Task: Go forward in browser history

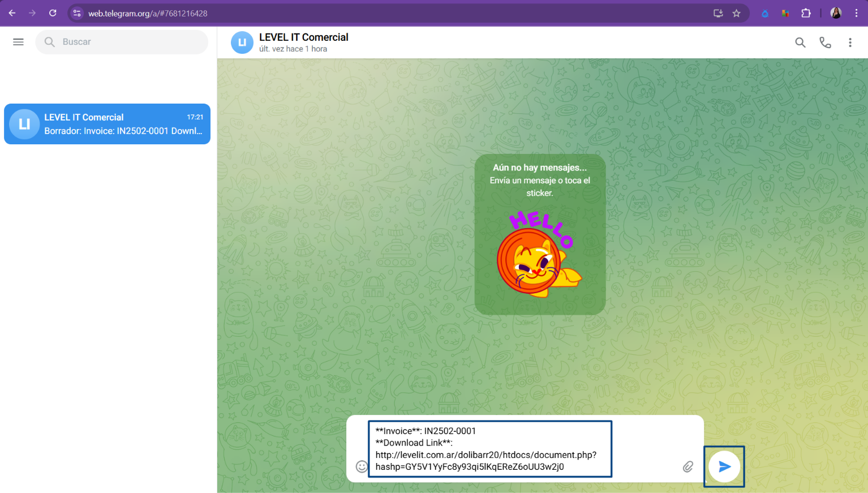Action: 32,13
